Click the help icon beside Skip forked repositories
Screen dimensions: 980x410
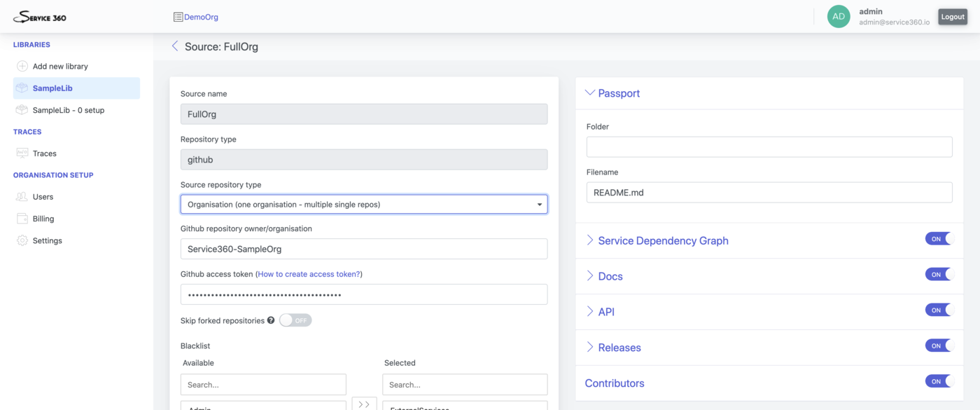click(x=271, y=320)
